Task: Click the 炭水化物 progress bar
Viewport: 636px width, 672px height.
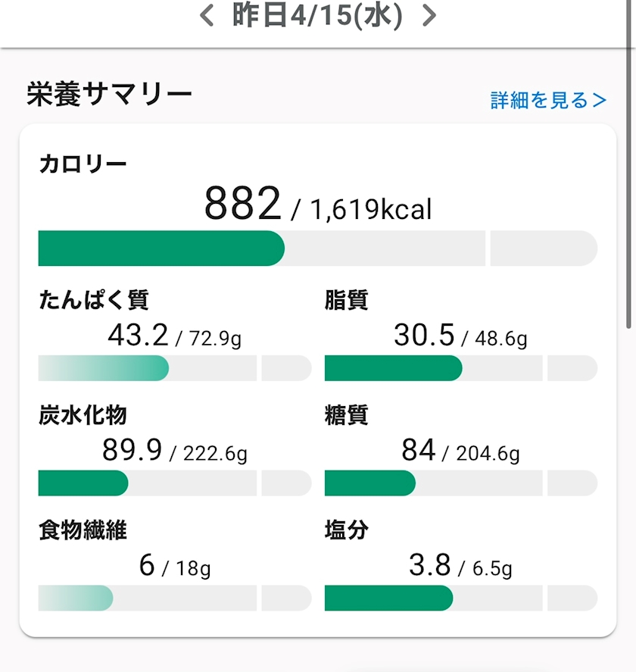Action: coord(174,483)
